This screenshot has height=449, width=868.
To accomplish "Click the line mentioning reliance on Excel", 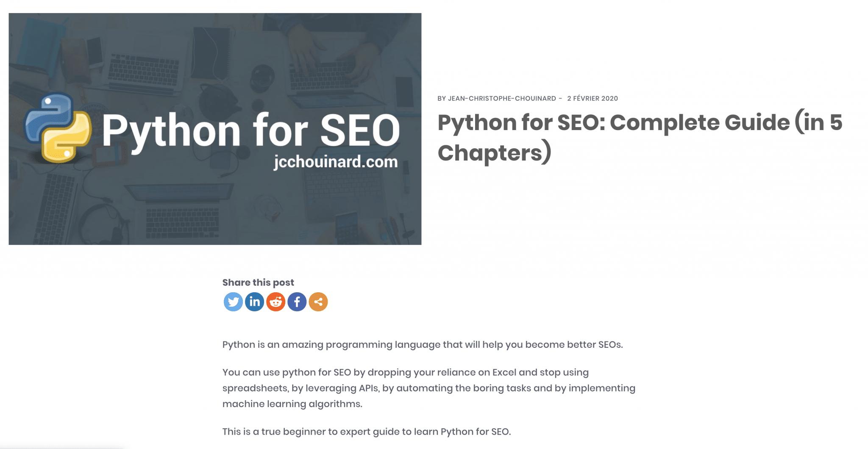I will [406, 373].
